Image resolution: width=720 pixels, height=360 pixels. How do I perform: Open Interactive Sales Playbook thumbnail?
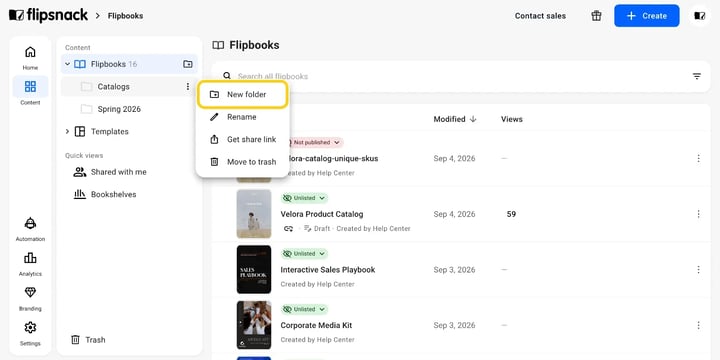(x=254, y=270)
